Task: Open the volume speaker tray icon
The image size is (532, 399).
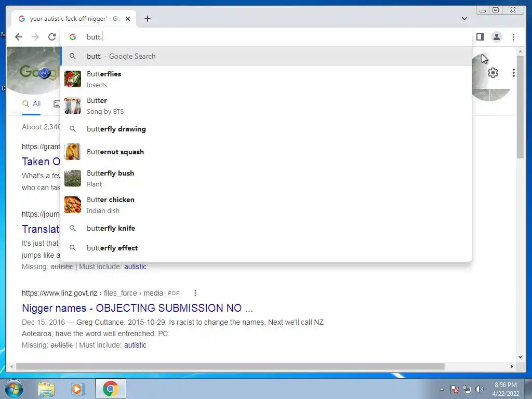Action: pos(480,389)
